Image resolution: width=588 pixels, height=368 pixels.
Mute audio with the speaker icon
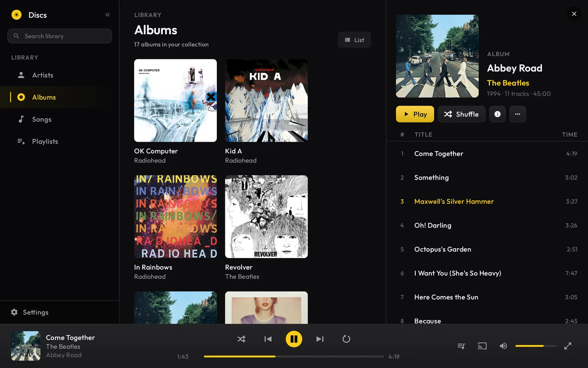pyautogui.click(x=503, y=346)
